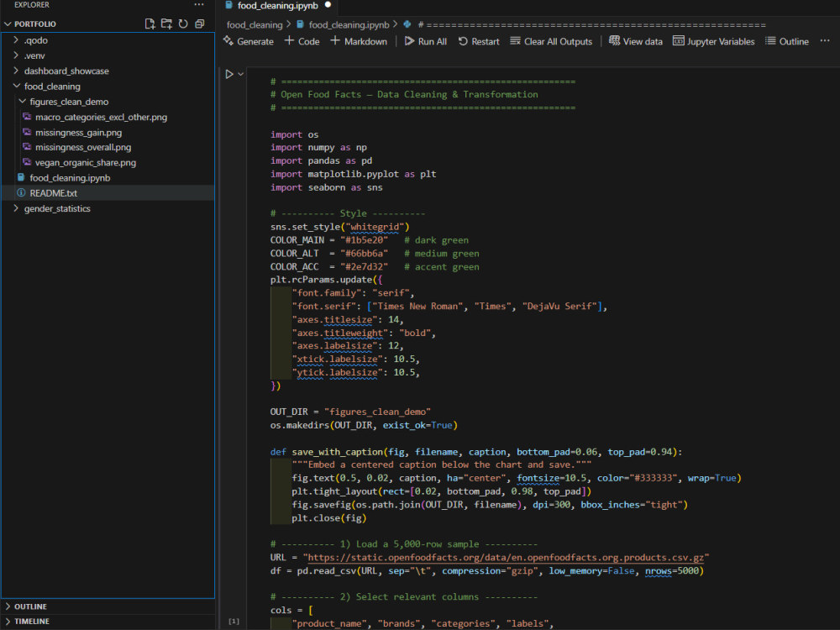Click the "axes.titlesize": 14 line
Screen dimensions: 840x630
[347, 320]
